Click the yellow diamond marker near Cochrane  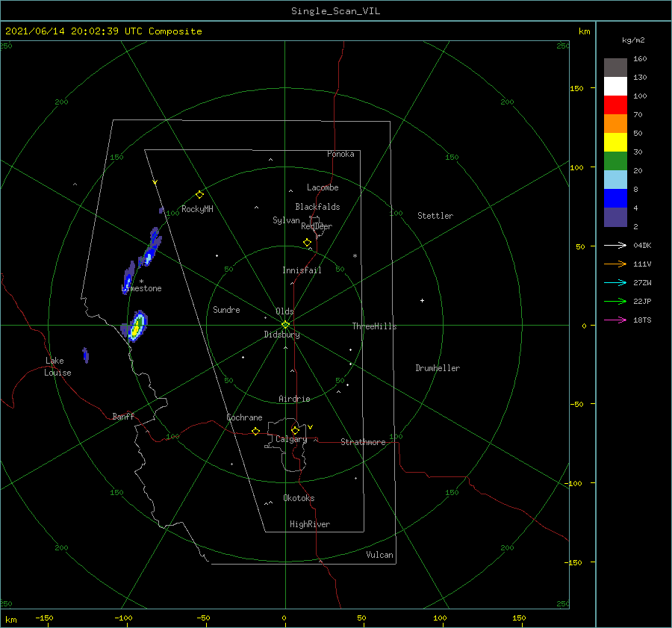tap(255, 431)
